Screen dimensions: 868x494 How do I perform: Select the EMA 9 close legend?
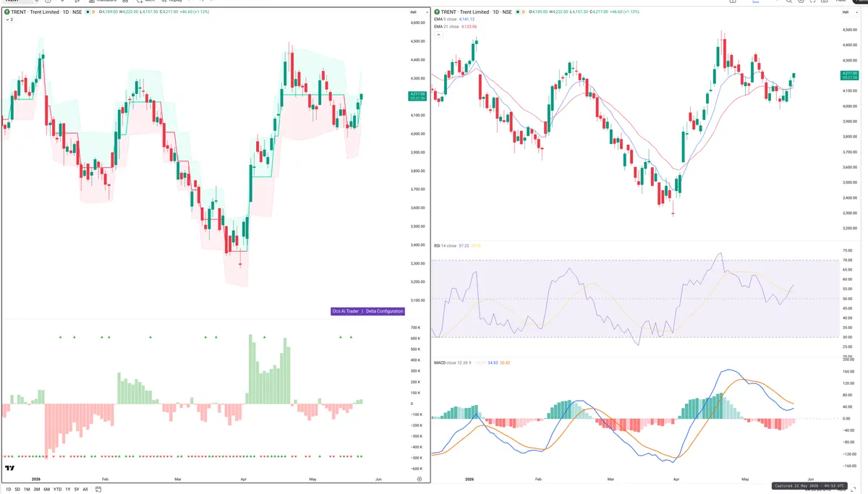tap(446, 20)
